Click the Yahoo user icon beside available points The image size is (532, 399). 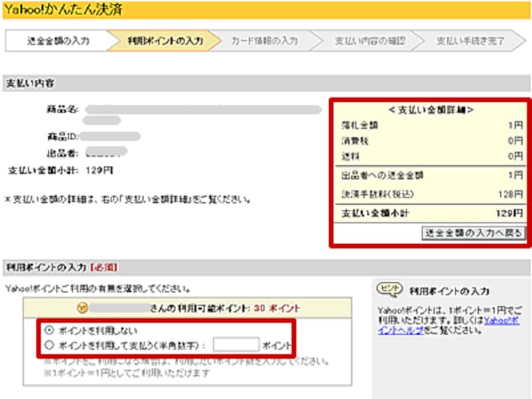[x=82, y=308]
